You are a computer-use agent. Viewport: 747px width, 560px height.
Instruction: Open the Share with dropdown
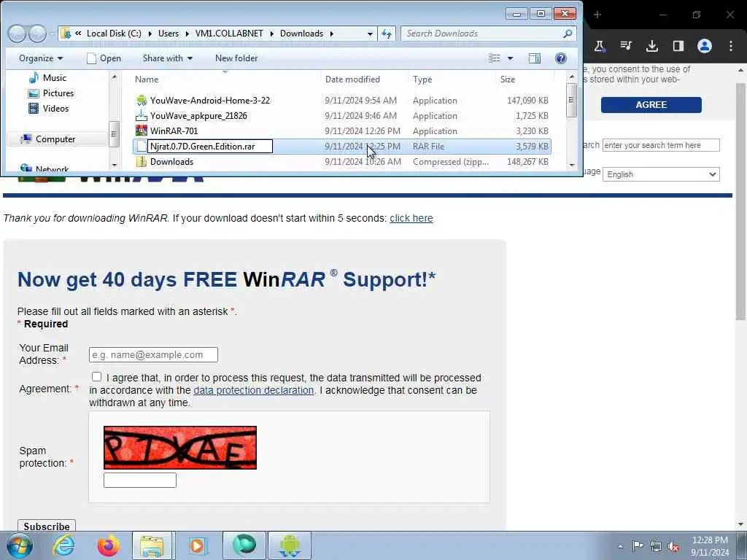pyautogui.click(x=167, y=58)
